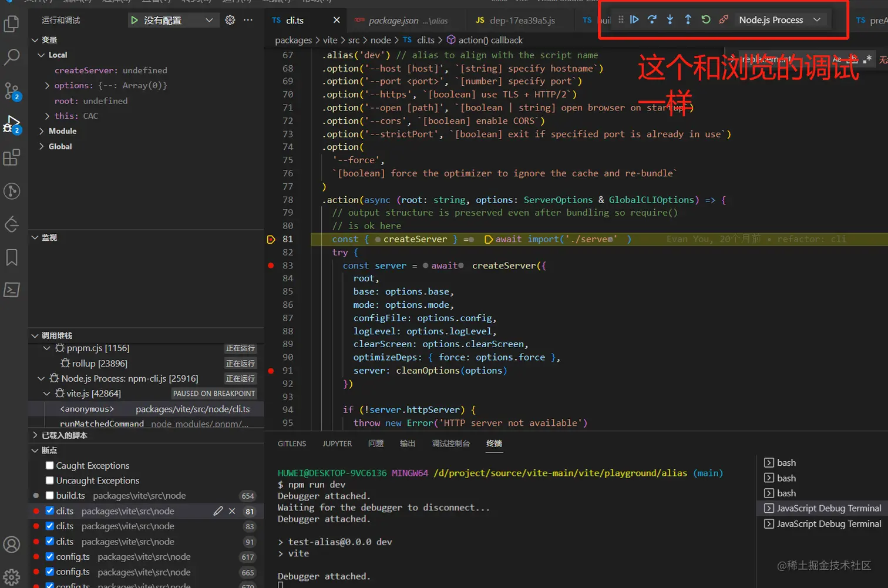Open the Live Share activity bar icon
Viewport: 888px width, 588px height.
click(12, 224)
